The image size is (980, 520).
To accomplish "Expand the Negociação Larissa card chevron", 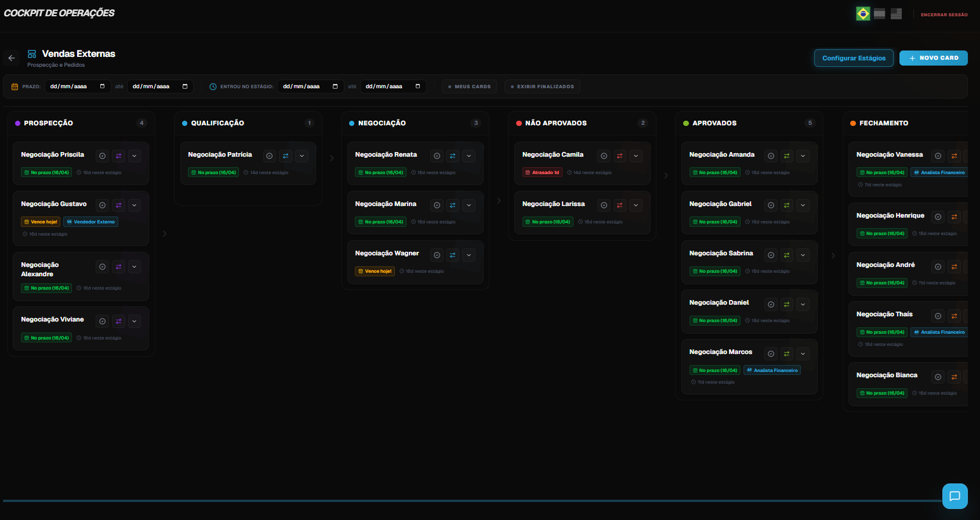I will pos(636,205).
